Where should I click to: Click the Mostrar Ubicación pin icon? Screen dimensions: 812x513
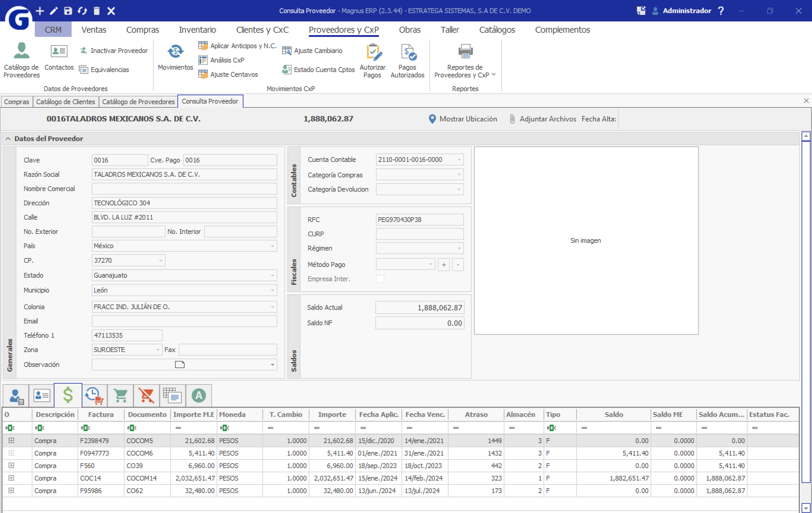432,119
